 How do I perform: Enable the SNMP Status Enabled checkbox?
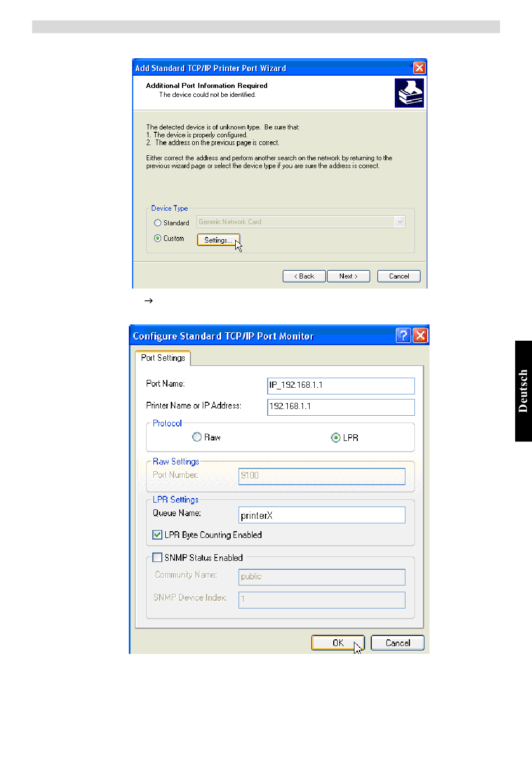pos(157,558)
